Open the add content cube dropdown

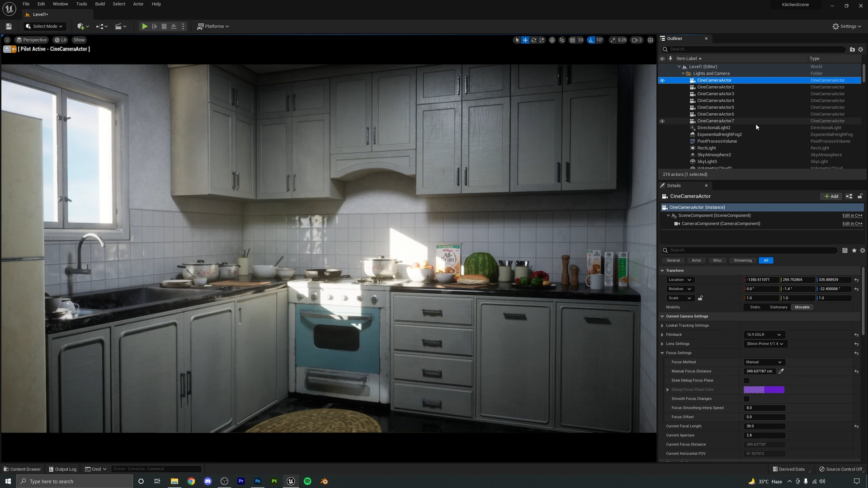[x=83, y=26]
